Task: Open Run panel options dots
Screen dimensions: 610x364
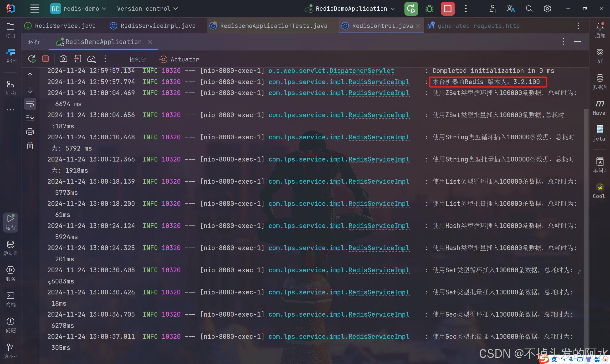Action: [x=563, y=41]
